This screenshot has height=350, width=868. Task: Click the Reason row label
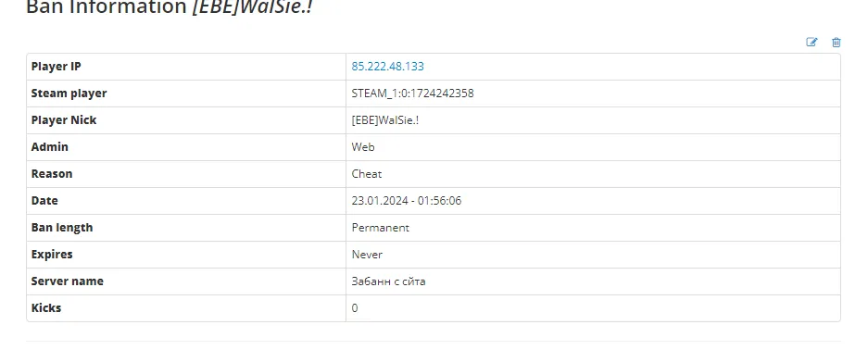(52, 174)
